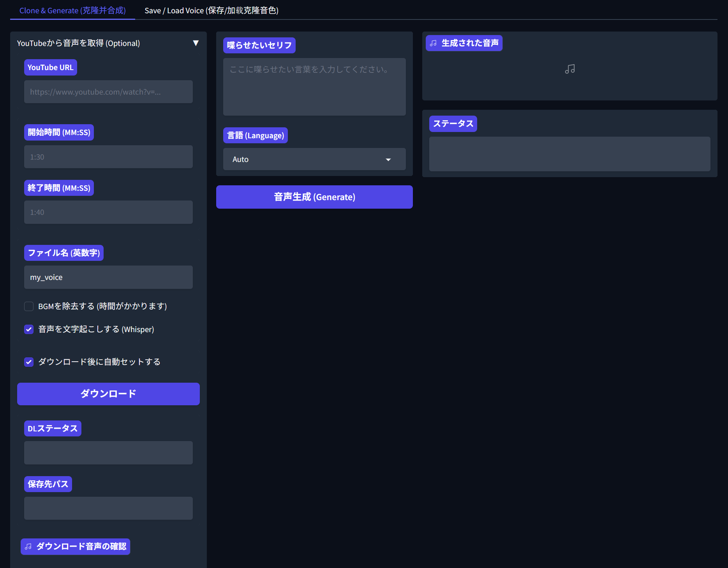Click the music note icon beside 生成された音声 label

(x=433, y=43)
